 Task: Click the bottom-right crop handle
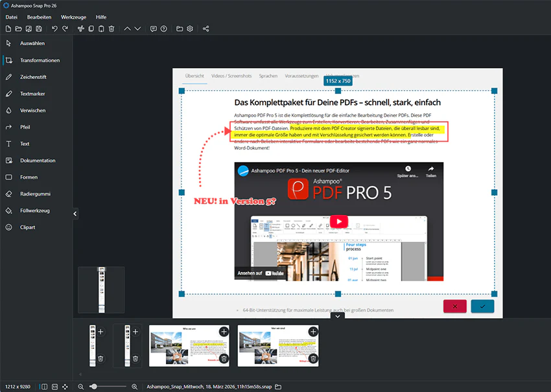[495, 294]
